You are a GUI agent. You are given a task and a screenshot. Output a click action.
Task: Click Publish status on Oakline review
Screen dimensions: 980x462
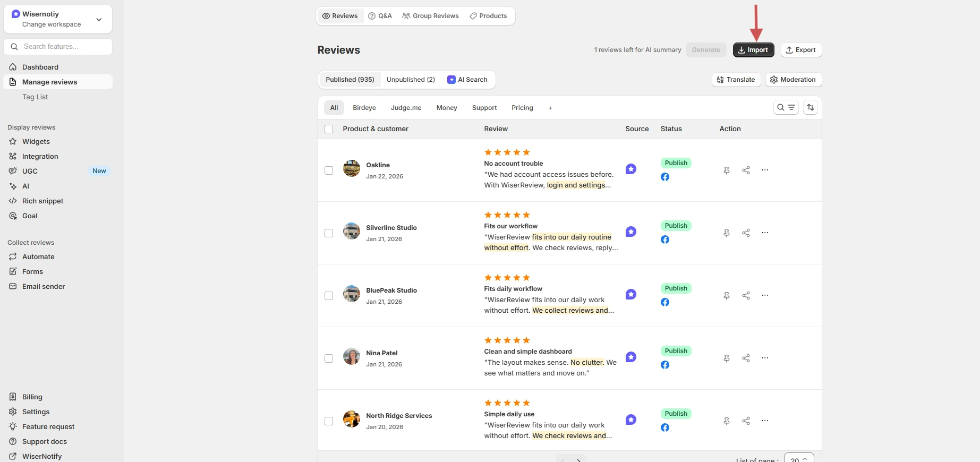tap(676, 163)
